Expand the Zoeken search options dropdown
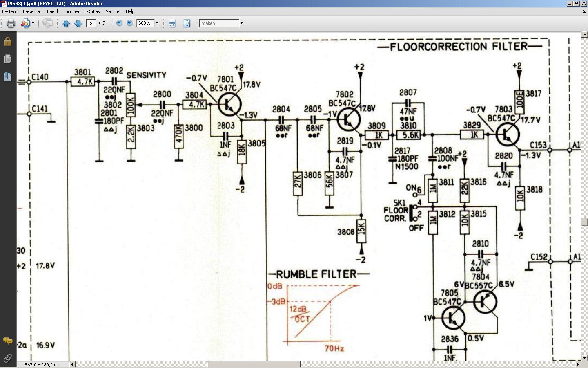Screen dimensions: 588x368 click(x=241, y=23)
